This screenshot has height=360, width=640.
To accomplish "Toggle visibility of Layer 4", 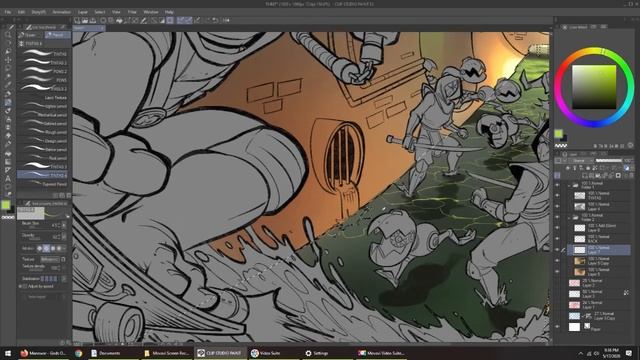I will tap(558, 207).
